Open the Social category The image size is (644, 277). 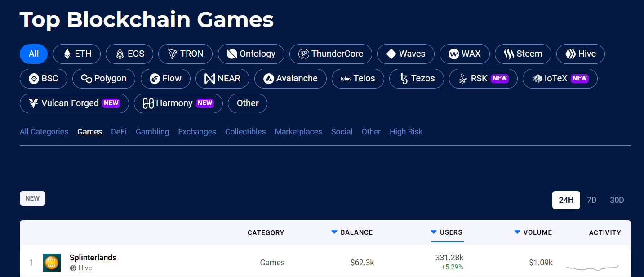[x=342, y=132]
